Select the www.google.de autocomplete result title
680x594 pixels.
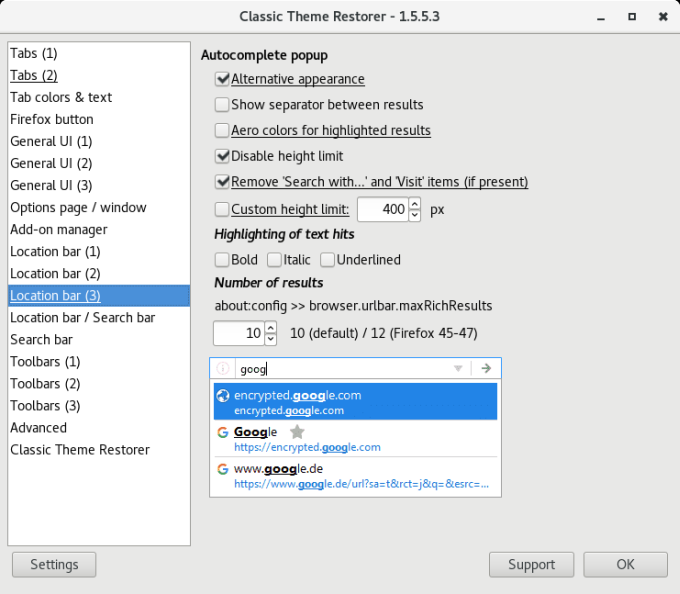(278, 469)
